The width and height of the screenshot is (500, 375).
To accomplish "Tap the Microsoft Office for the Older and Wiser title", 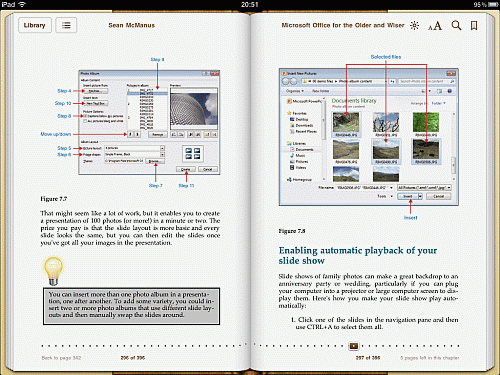I will tap(343, 25).
